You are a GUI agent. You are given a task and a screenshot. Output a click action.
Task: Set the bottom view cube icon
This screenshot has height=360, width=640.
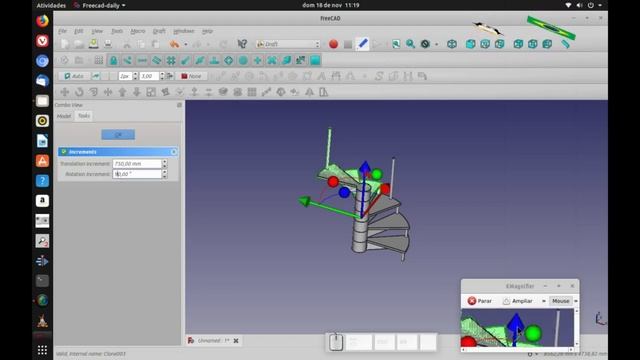[533, 44]
